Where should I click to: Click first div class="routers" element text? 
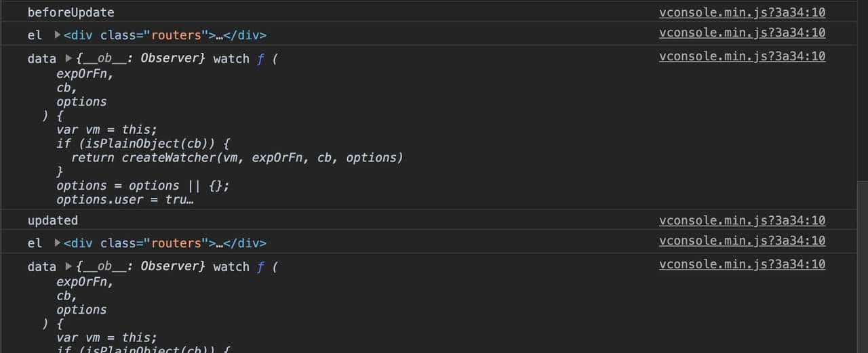pos(165,35)
